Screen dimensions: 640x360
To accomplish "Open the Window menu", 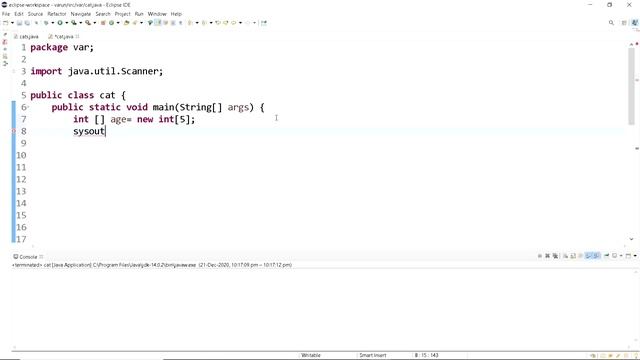I will point(157,14).
